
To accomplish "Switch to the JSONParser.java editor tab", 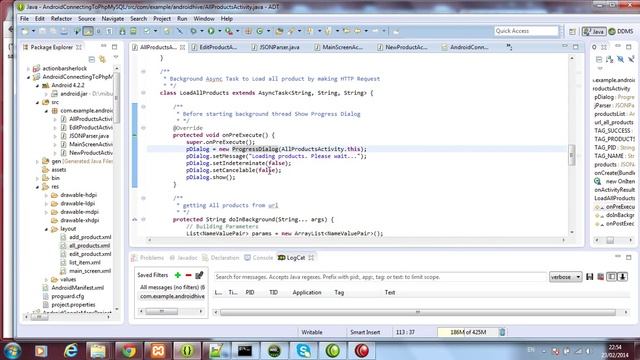I will pyautogui.click(x=276, y=47).
